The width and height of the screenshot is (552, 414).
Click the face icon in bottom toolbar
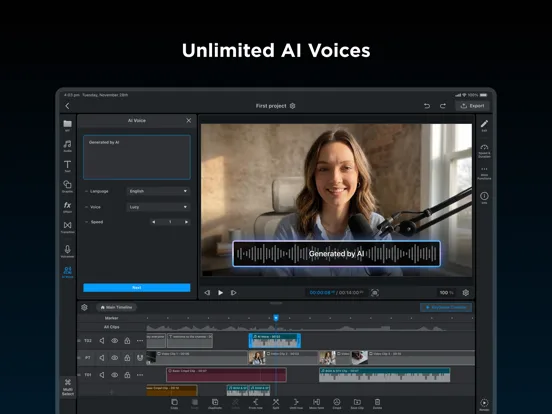(x=337, y=403)
